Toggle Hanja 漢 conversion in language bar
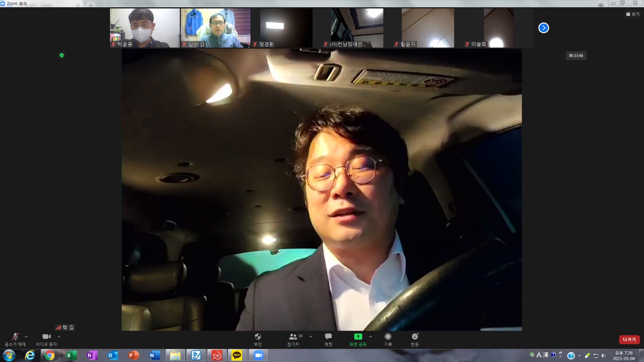This screenshot has height=362, width=644. 546,355
